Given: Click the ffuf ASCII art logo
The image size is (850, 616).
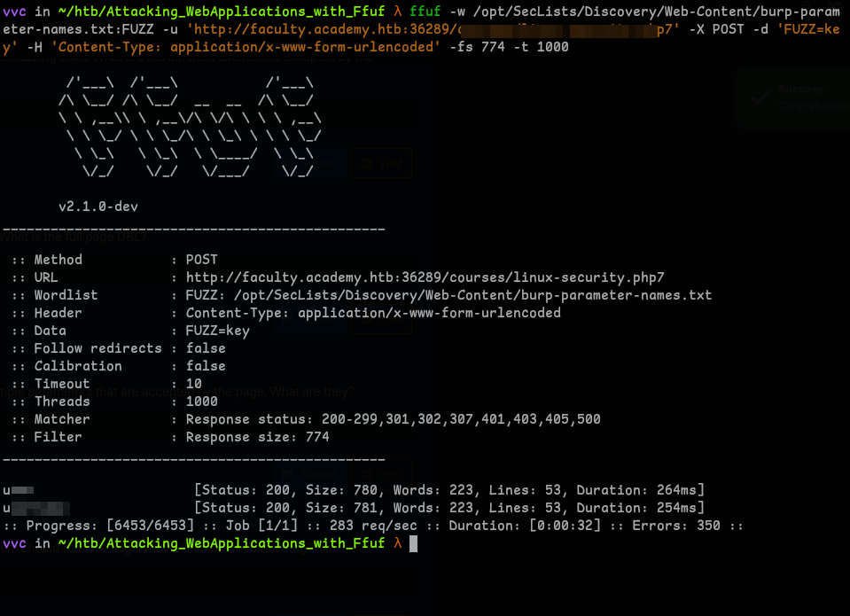Looking at the screenshot, I should (189, 129).
